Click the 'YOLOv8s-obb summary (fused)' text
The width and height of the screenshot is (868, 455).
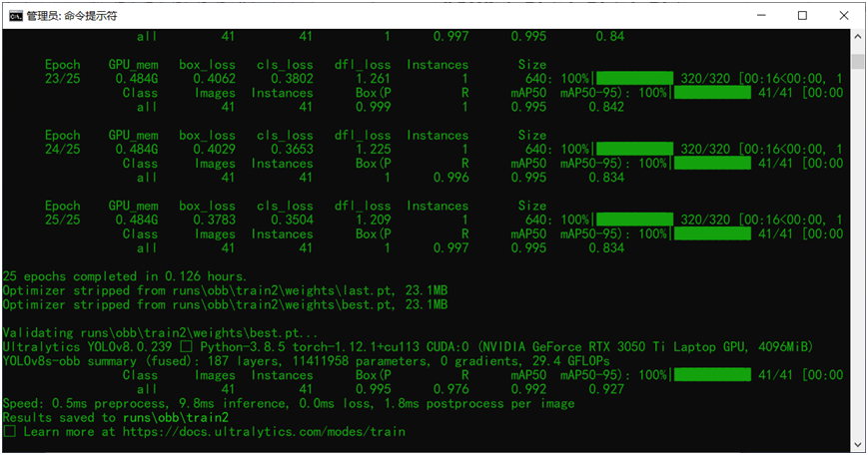(x=97, y=361)
